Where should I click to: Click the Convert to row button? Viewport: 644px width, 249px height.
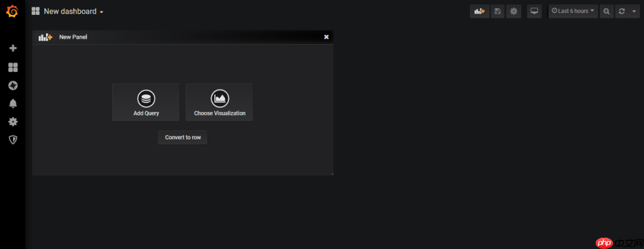pyautogui.click(x=183, y=138)
